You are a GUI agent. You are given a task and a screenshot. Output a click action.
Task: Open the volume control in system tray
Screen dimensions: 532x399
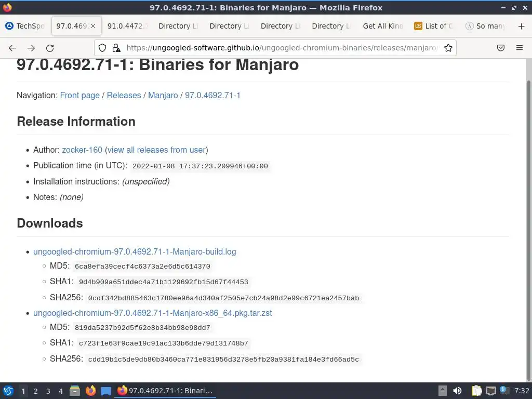point(457,391)
